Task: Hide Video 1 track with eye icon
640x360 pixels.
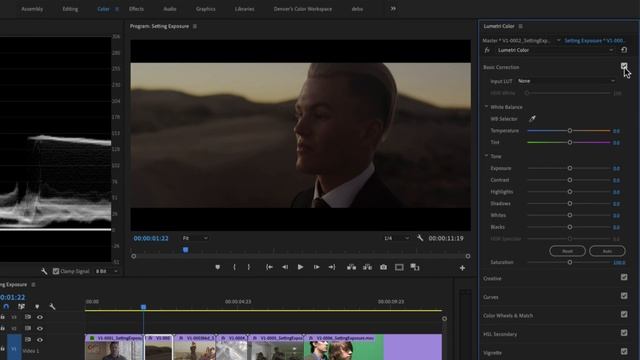Action: tap(40, 340)
